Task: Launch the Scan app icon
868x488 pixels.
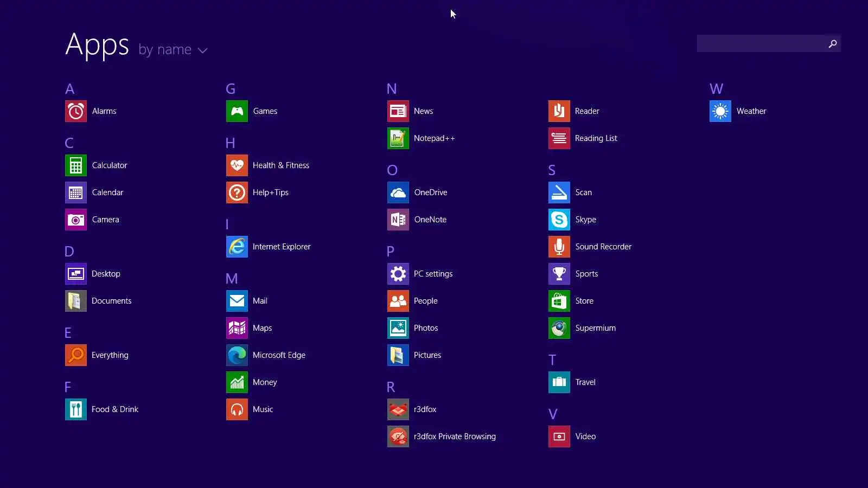Action: click(559, 192)
